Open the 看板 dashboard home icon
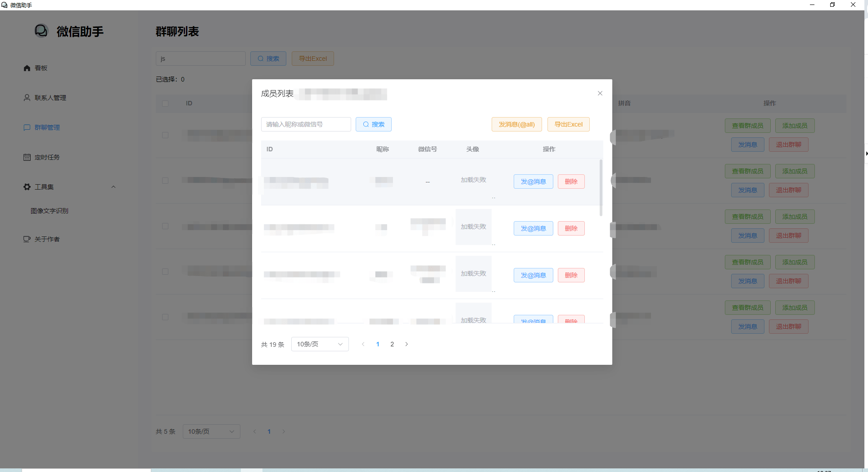 (x=27, y=68)
